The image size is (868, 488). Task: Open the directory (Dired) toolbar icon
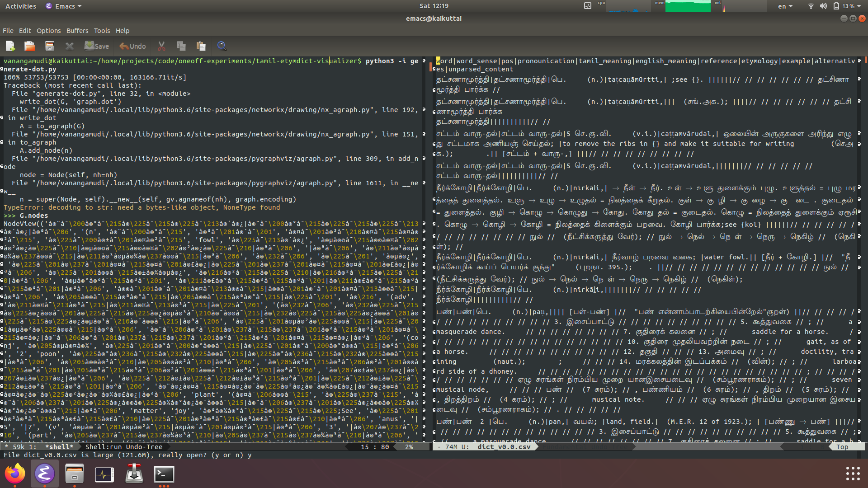click(49, 46)
